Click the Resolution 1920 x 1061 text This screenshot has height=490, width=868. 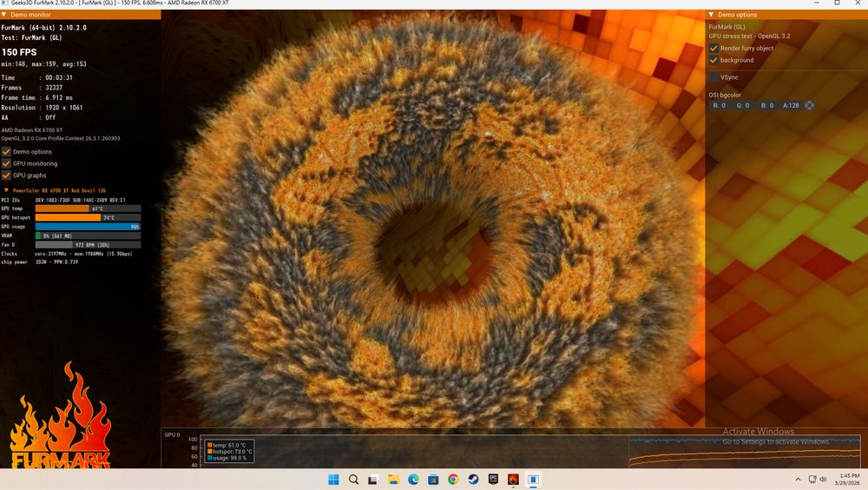click(42, 108)
